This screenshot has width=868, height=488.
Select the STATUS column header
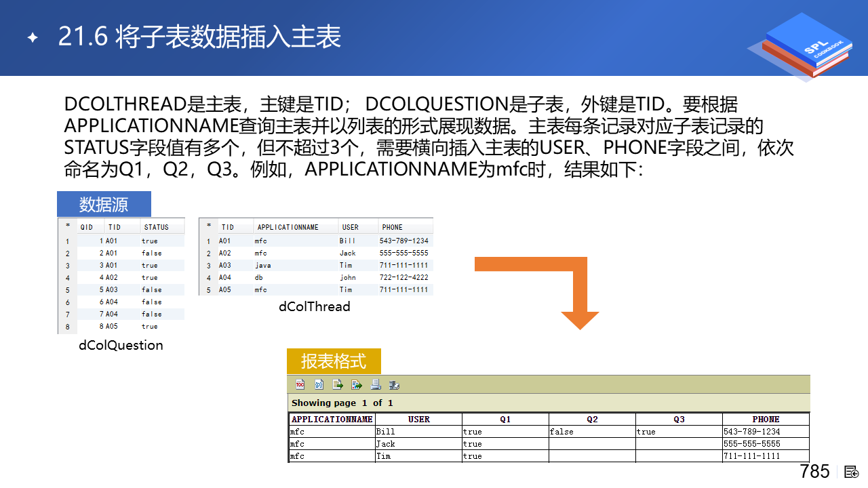pos(157,227)
